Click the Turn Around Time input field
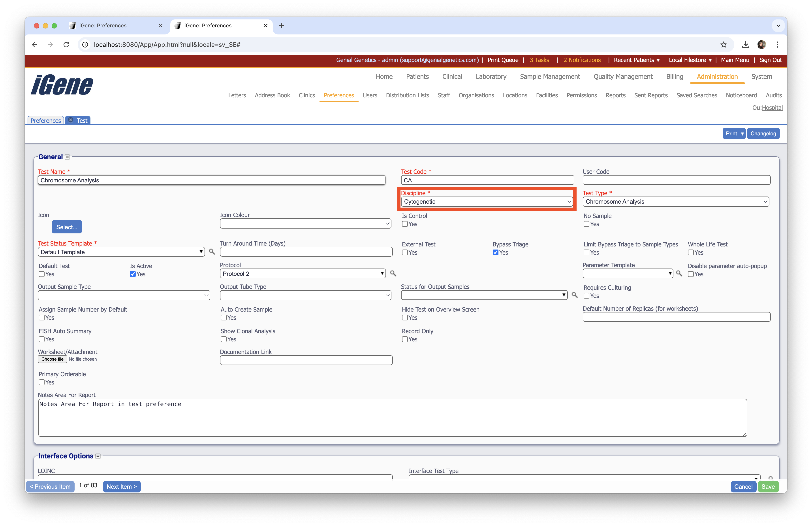The width and height of the screenshot is (812, 526). click(306, 252)
